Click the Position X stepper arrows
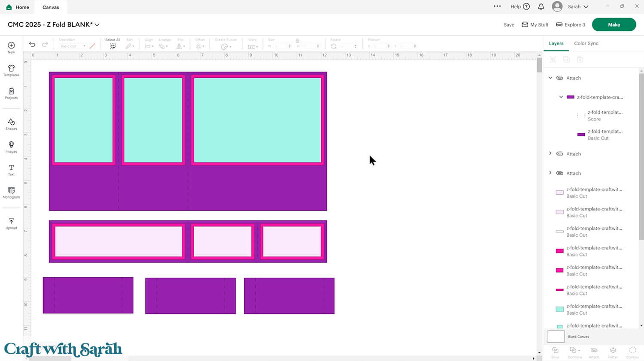Viewport: 644px width, 361px height. [x=389, y=46]
